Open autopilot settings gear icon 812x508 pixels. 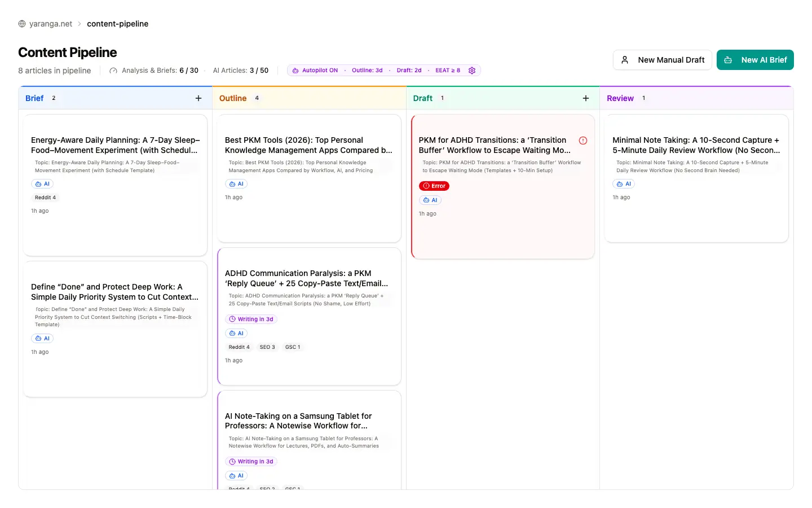point(472,71)
